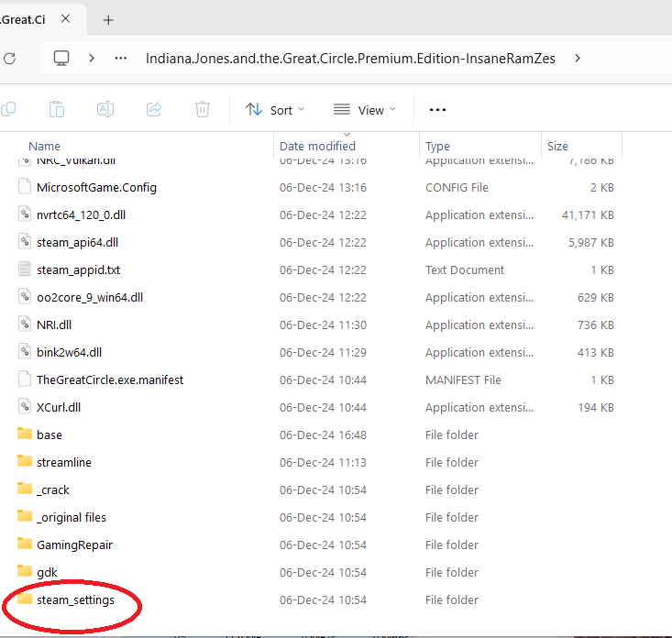Sort by Date modified column header
This screenshot has height=638, width=672.
click(x=317, y=146)
